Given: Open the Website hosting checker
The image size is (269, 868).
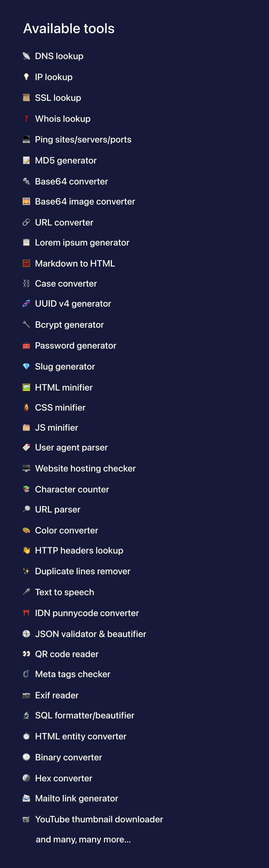Looking at the screenshot, I should click(x=85, y=468).
